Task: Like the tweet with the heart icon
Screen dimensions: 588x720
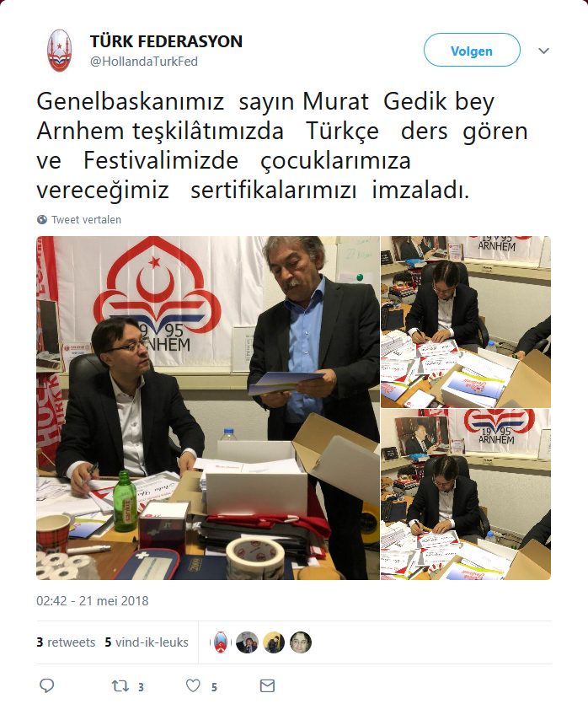Action: coord(193,686)
